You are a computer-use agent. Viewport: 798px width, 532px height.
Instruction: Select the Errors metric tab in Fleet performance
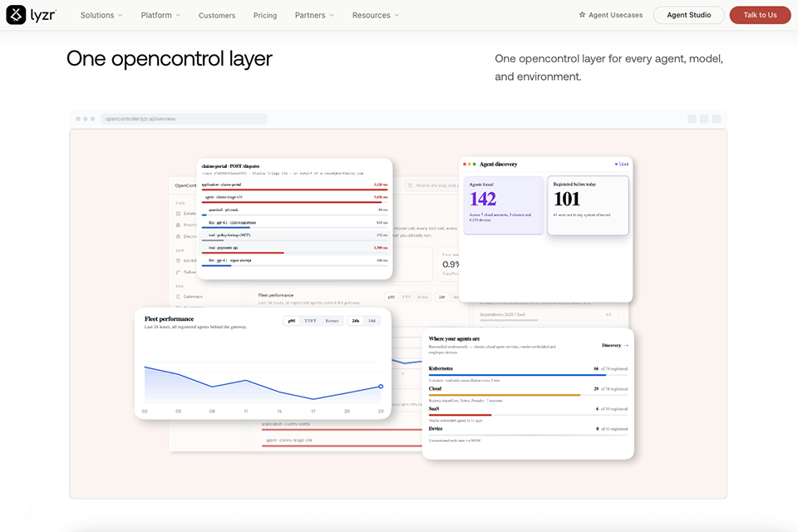coord(332,321)
